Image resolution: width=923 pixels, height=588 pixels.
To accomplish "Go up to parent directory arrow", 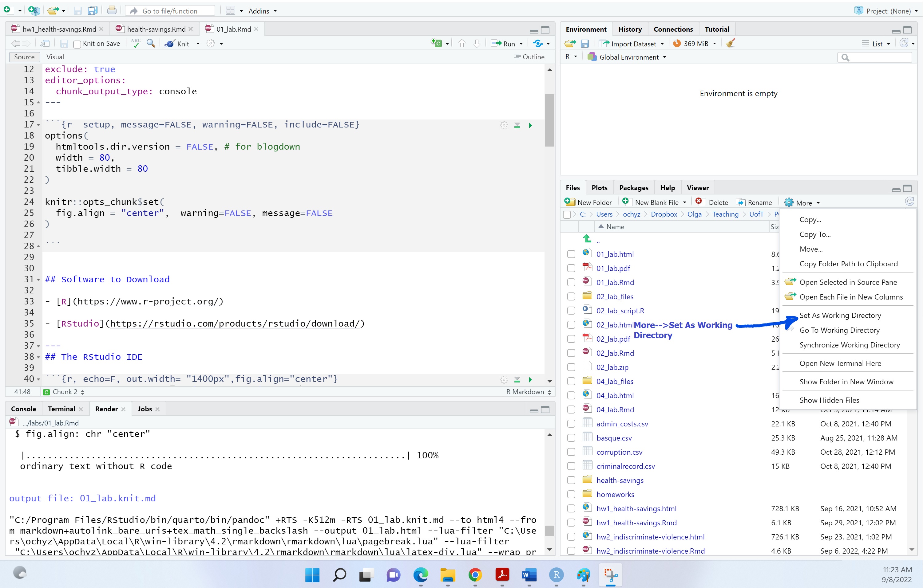I will (x=587, y=239).
